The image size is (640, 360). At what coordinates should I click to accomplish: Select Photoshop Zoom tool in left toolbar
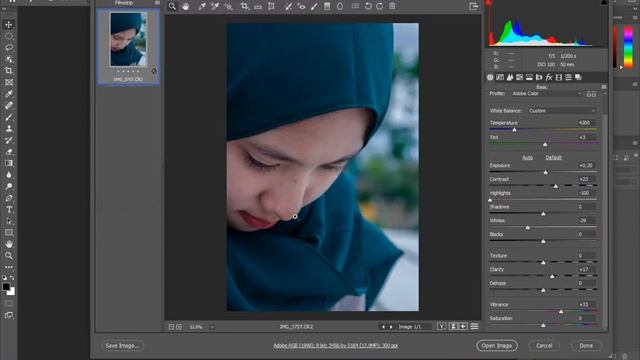[9, 256]
